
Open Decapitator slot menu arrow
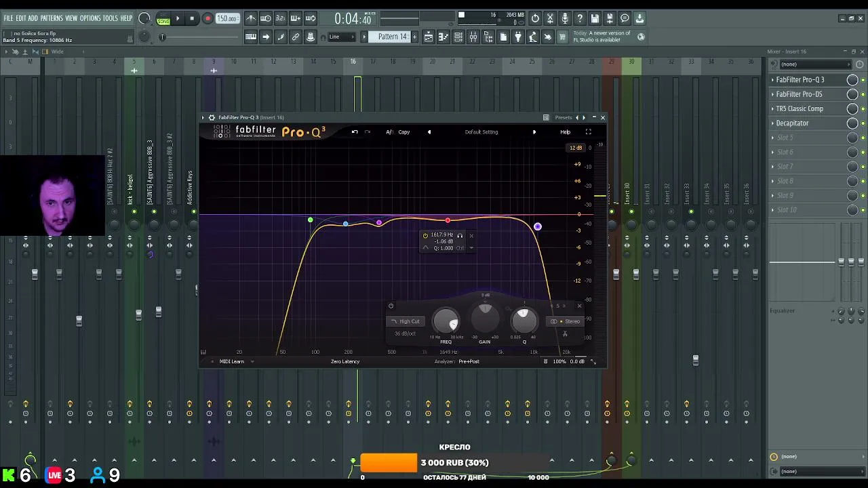point(772,123)
